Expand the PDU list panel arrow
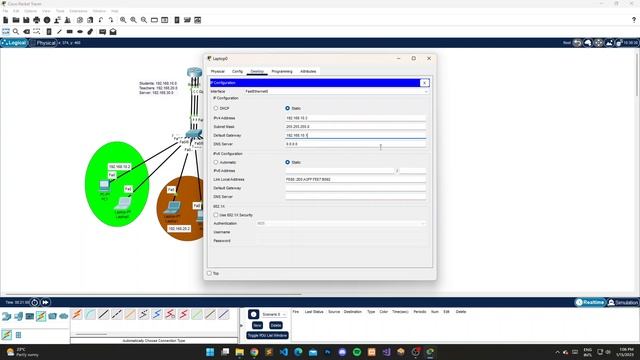Image resolution: width=640 pixels, height=360 pixels. tap(241, 325)
